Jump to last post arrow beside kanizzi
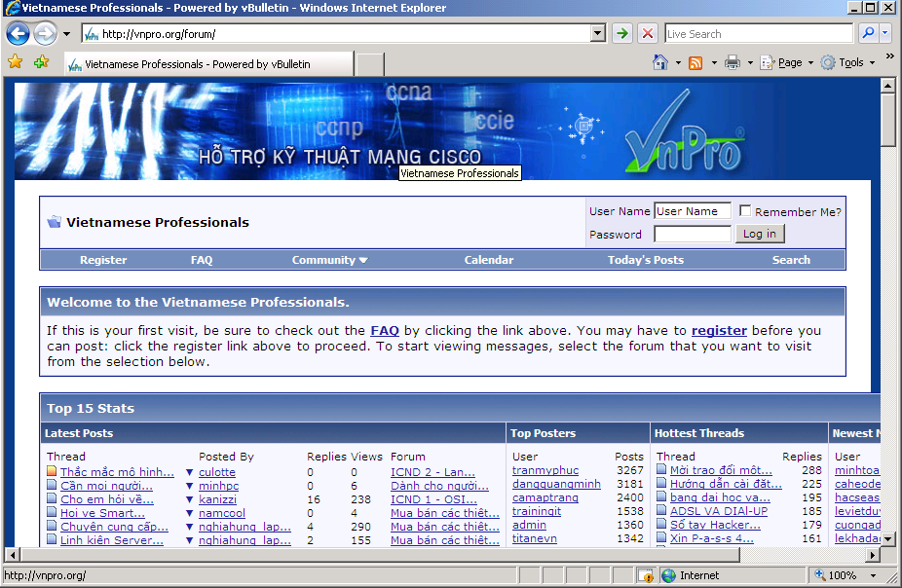902x588 pixels. 189,500
